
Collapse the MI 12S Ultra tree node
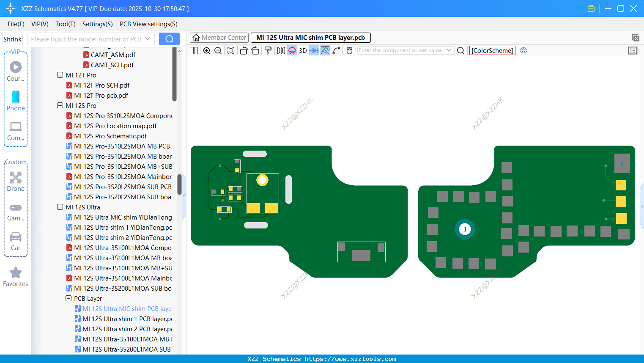[60, 207]
